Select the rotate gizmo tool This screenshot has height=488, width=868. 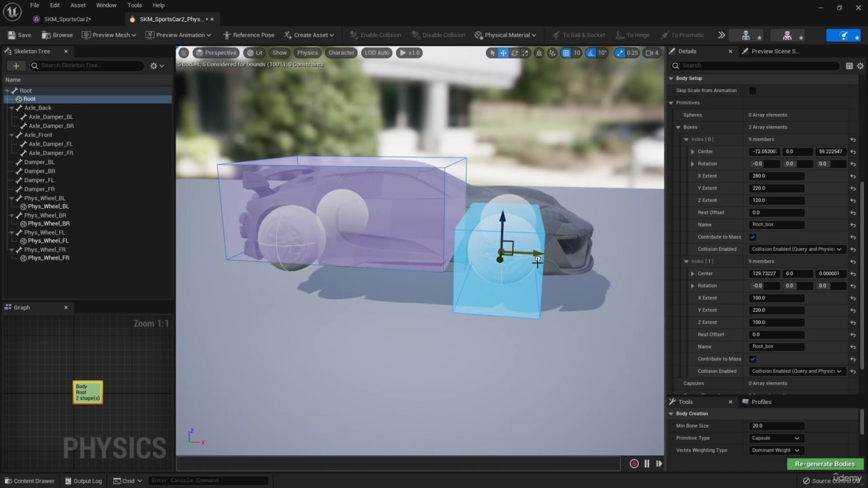pyautogui.click(x=515, y=53)
